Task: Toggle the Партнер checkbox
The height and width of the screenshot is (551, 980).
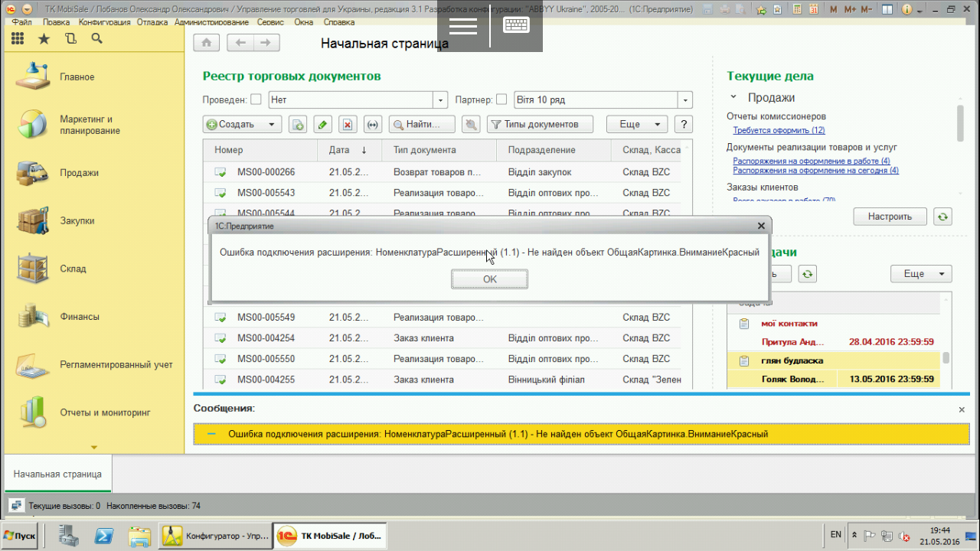Action: (501, 99)
